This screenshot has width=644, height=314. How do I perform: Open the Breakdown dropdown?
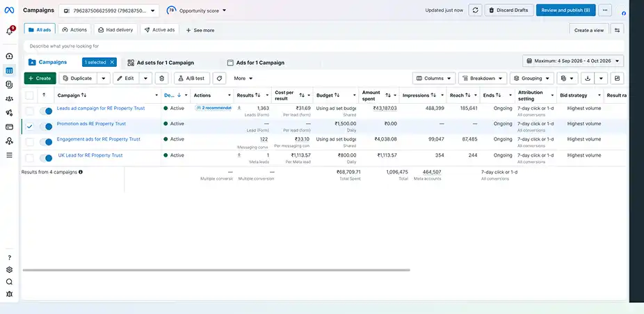point(483,78)
